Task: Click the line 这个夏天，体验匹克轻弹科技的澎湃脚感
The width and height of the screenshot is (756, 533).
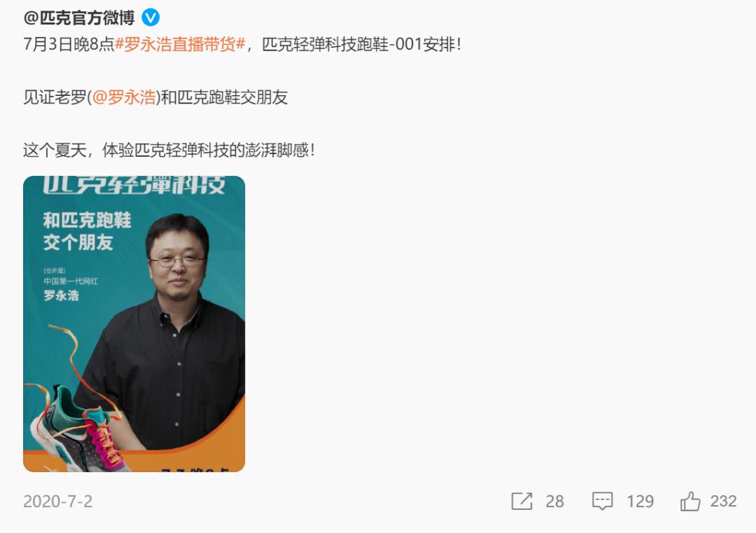Action: [169, 151]
